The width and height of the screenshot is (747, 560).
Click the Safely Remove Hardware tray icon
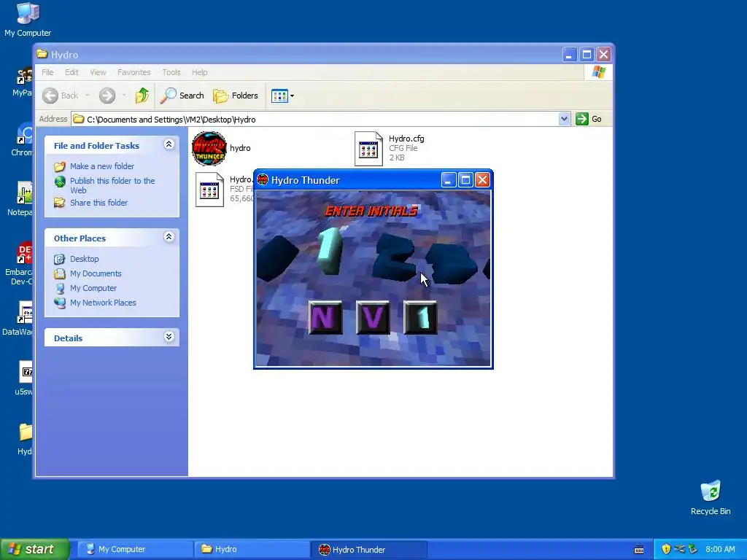pos(692,549)
